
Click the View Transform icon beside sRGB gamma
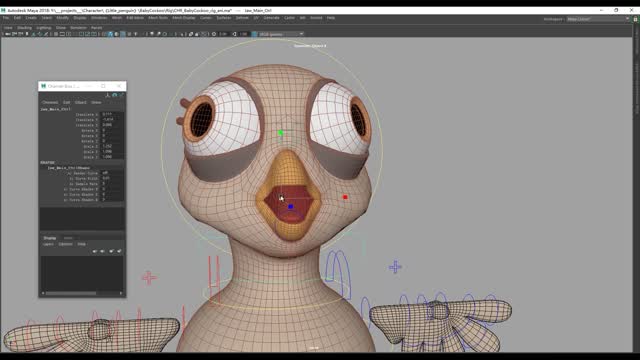coord(254,34)
